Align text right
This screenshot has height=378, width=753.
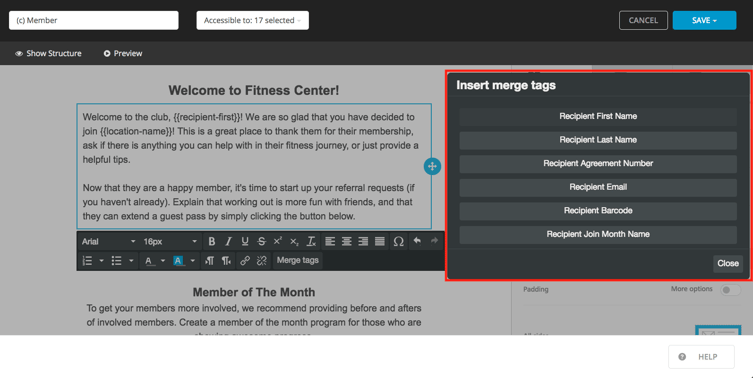point(363,242)
